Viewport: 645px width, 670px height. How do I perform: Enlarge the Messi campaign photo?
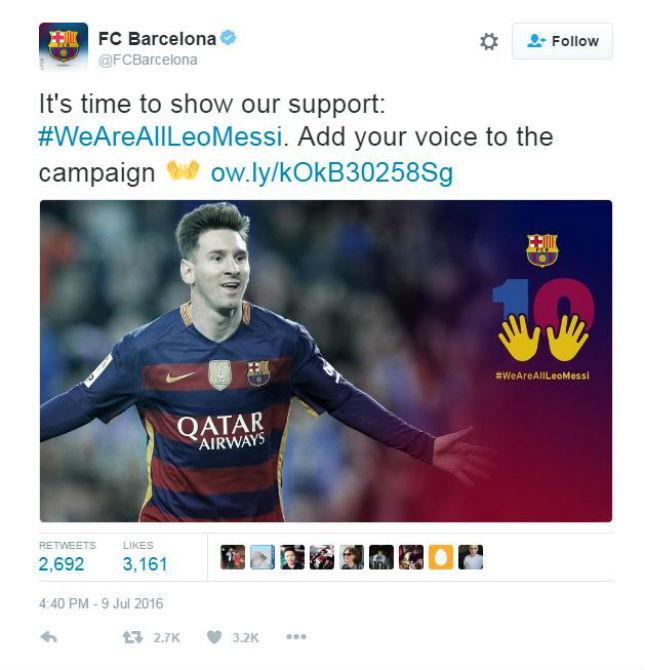point(326,361)
